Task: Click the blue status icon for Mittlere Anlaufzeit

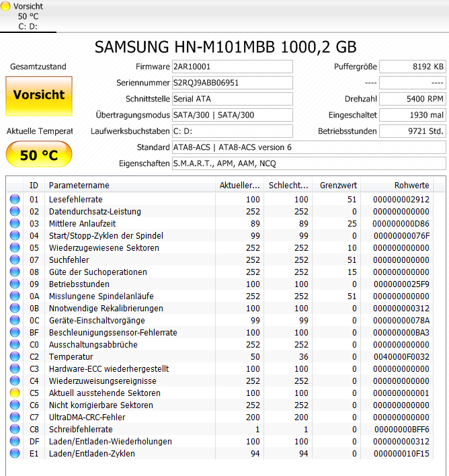Action: [x=15, y=223]
